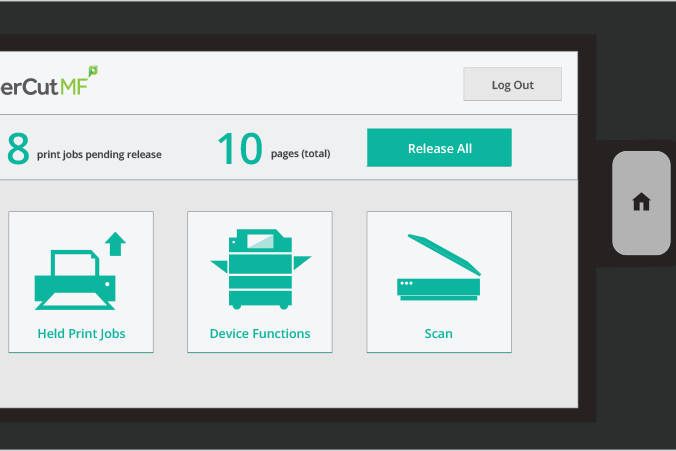Image resolution: width=676 pixels, height=451 pixels.
Task: Tap the copier icon for Device Functions
Action: pos(260,269)
